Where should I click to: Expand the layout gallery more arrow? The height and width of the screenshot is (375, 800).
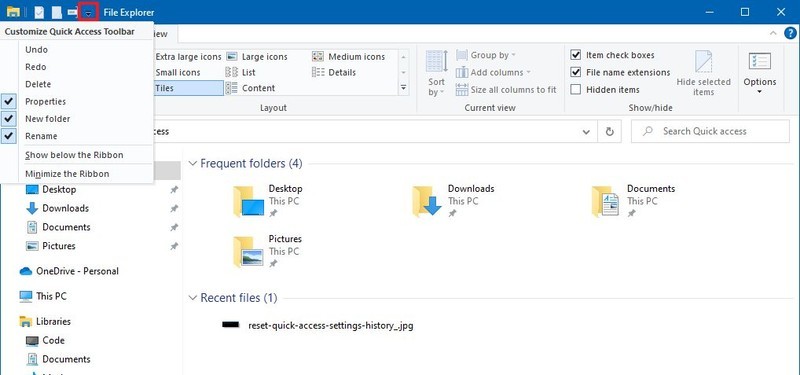point(404,88)
